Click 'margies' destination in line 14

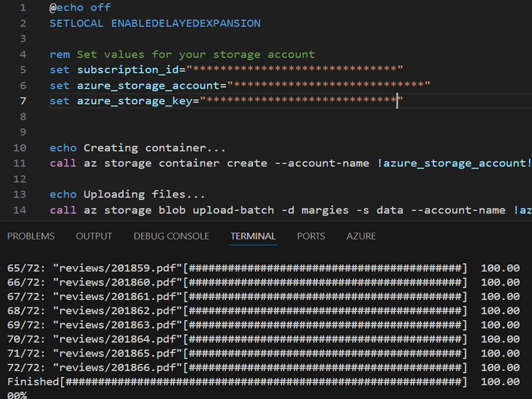tap(325, 210)
